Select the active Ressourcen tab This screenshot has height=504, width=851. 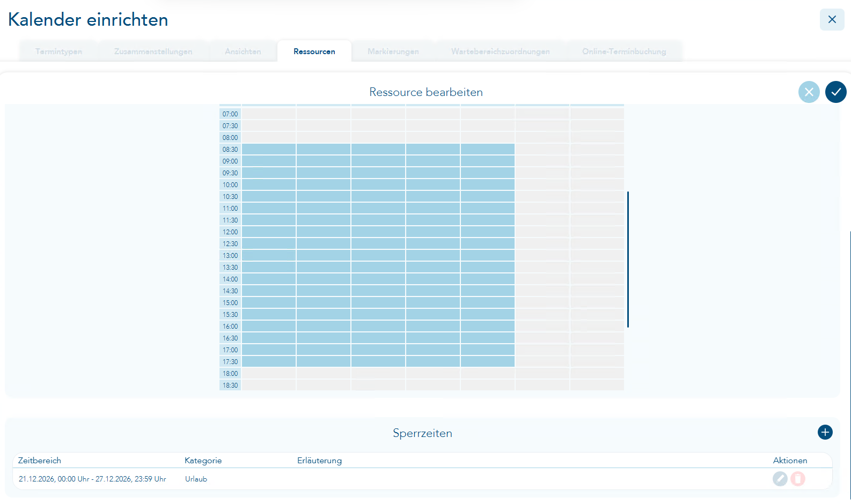pos(314,51)
